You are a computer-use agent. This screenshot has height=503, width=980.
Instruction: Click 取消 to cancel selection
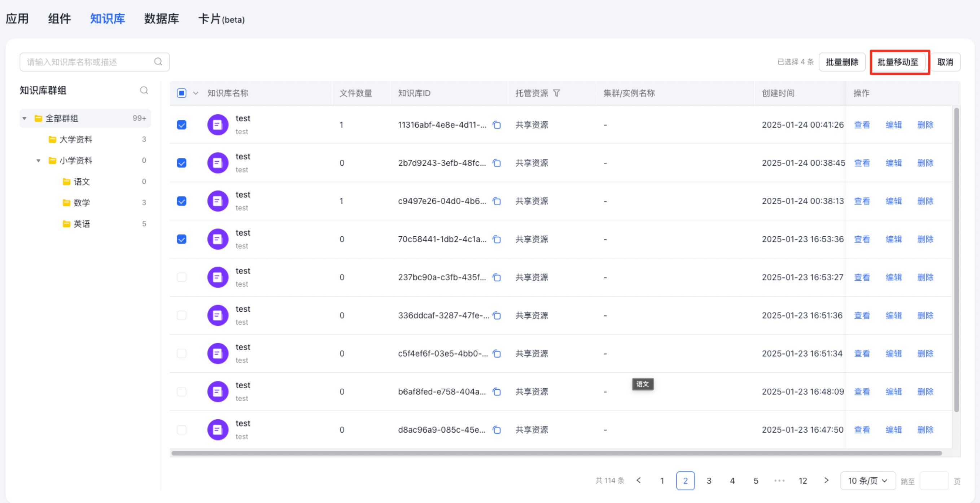945,62
